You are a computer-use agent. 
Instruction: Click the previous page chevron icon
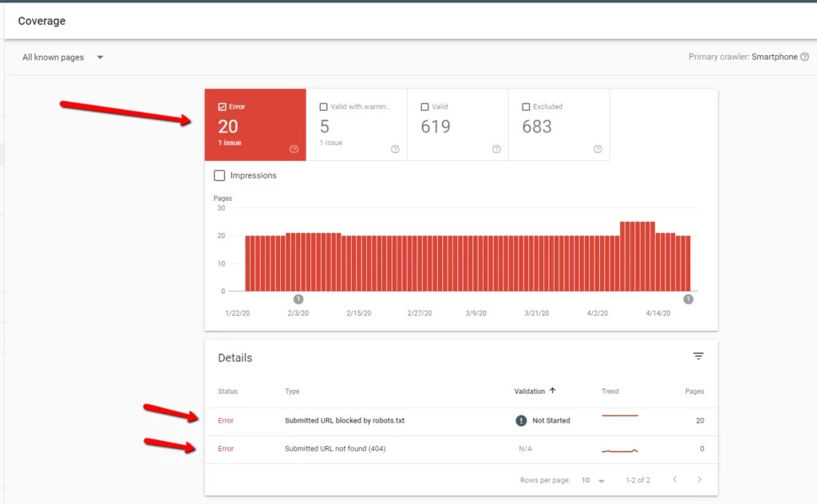pos(676,481)
